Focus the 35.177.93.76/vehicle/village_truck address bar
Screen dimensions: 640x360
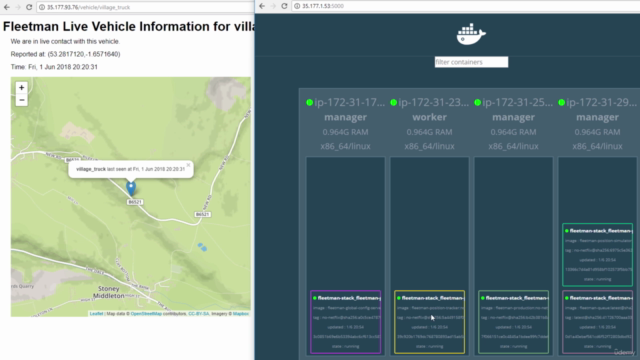[x=145, y=7]
